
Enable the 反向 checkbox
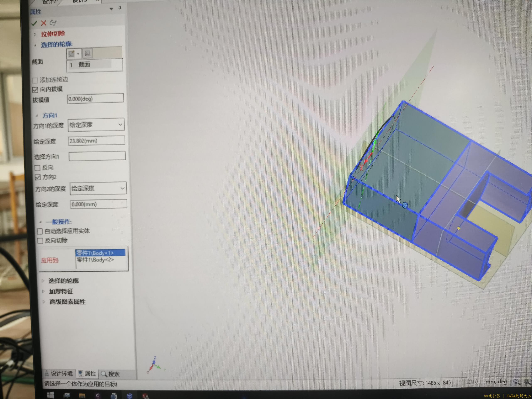(38, 168)
